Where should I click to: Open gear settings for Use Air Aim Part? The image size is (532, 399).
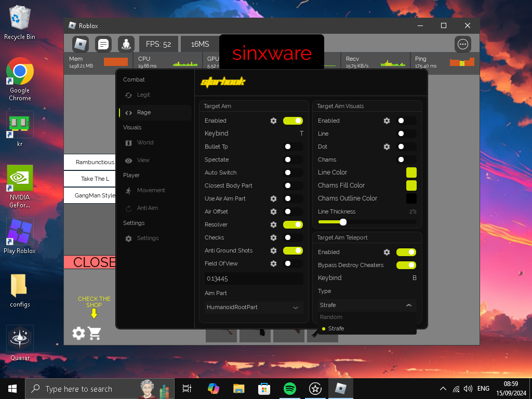point(273,199)
